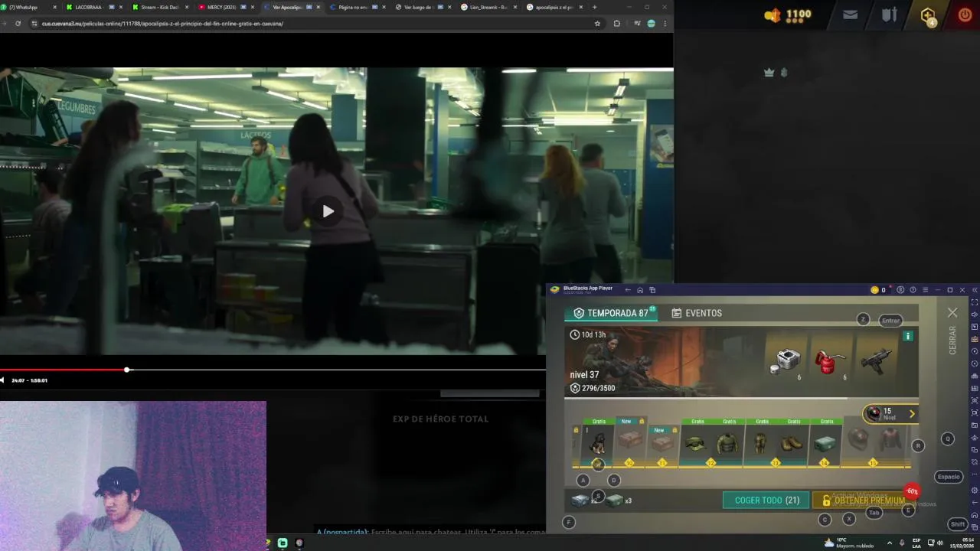Show hidden system tray icons

[x=889, y=543]
